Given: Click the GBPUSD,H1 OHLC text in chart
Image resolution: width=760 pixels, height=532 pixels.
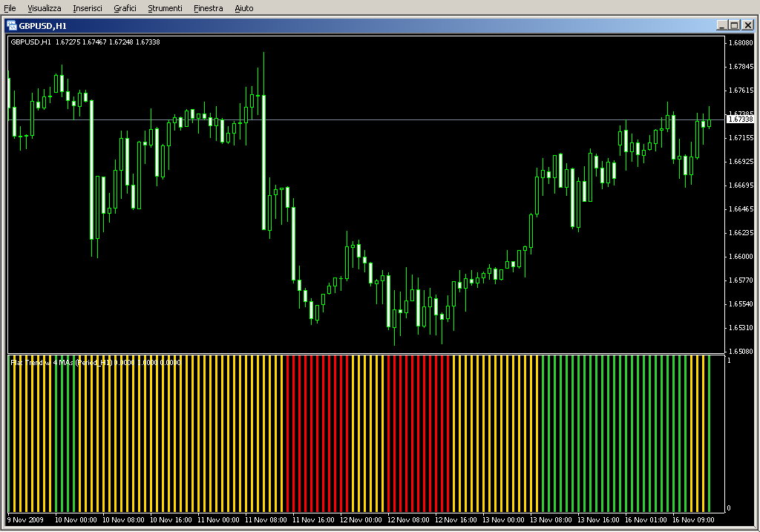Looking at the screenshot, I should [85, 42].
